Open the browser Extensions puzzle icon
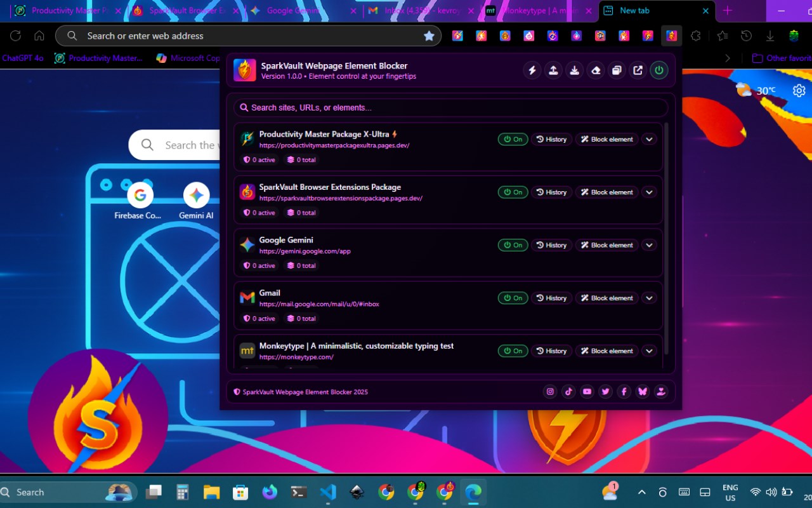The image size is (812, 508). [696, 36]
